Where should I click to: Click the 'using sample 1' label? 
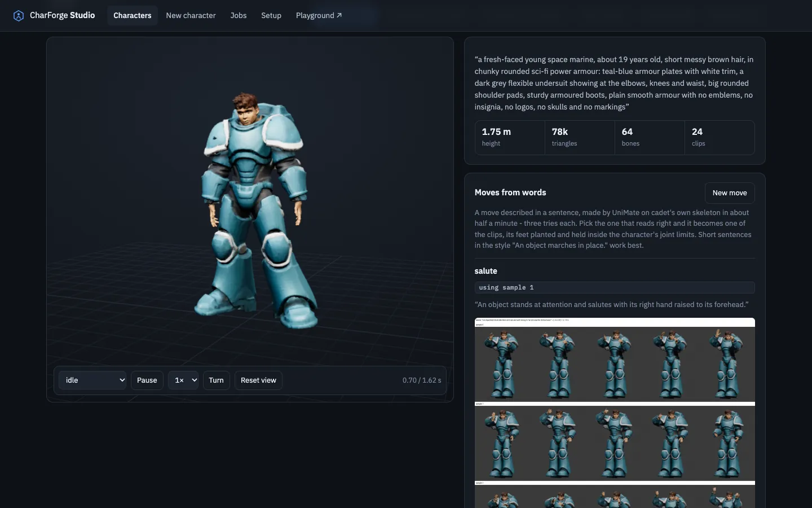click(615, 288)
